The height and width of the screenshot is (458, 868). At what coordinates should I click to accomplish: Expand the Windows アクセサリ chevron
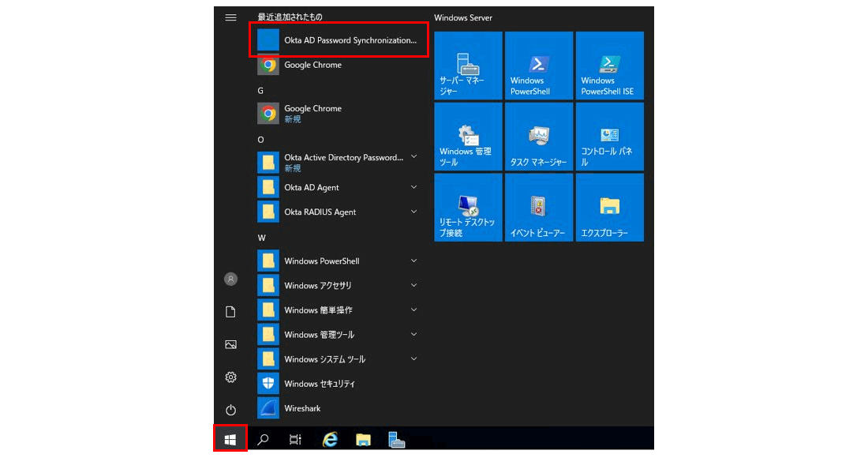click(x=413, y=285)
